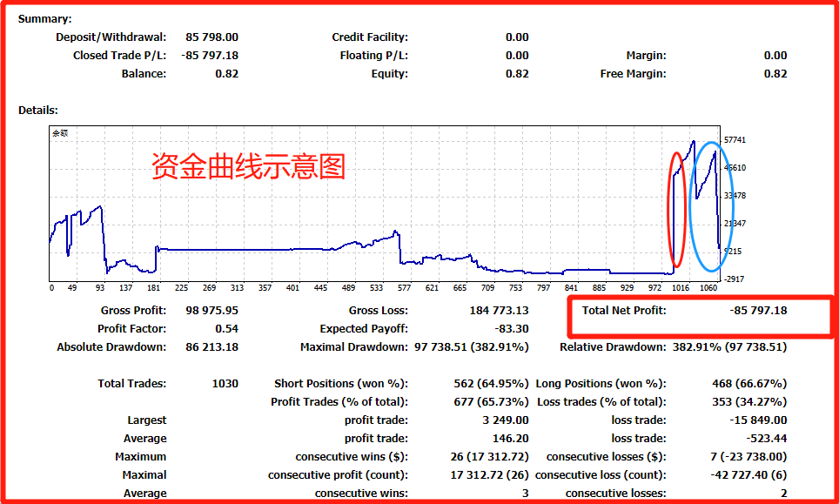Click the Free Margin value 0.82

[x=775, y=74]
